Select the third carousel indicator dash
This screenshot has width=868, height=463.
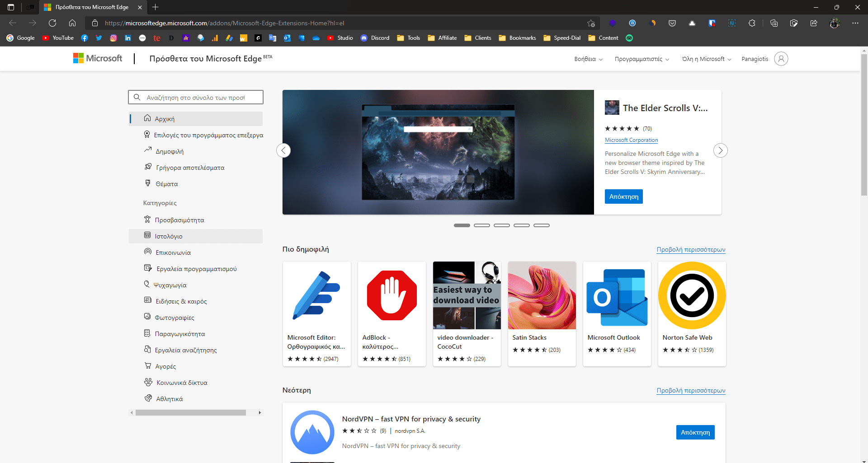(501, 225)
